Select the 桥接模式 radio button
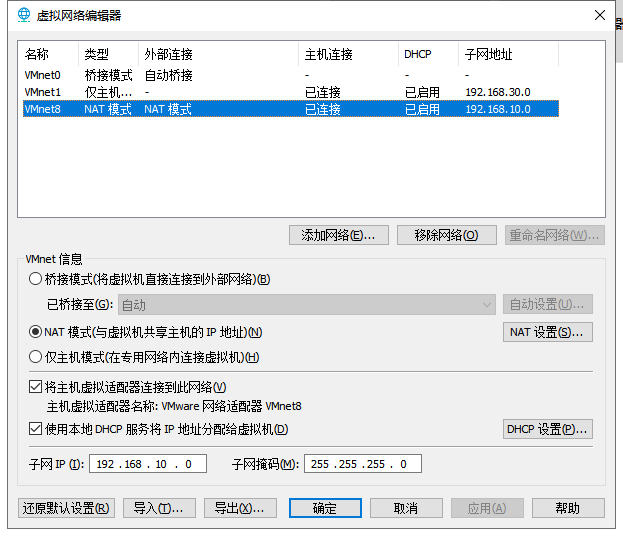This screenshot has width=623, height=536. [35, 279]
